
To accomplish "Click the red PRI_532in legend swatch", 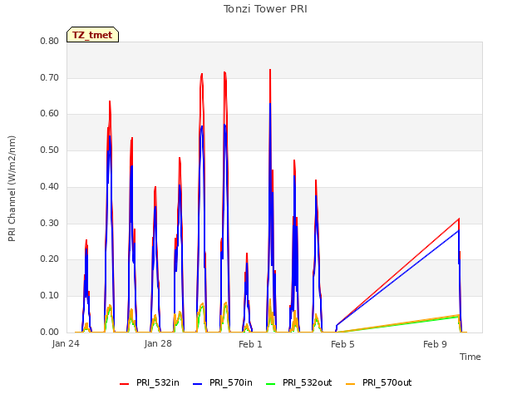I will pyautogui.click(x=124, y=384).
